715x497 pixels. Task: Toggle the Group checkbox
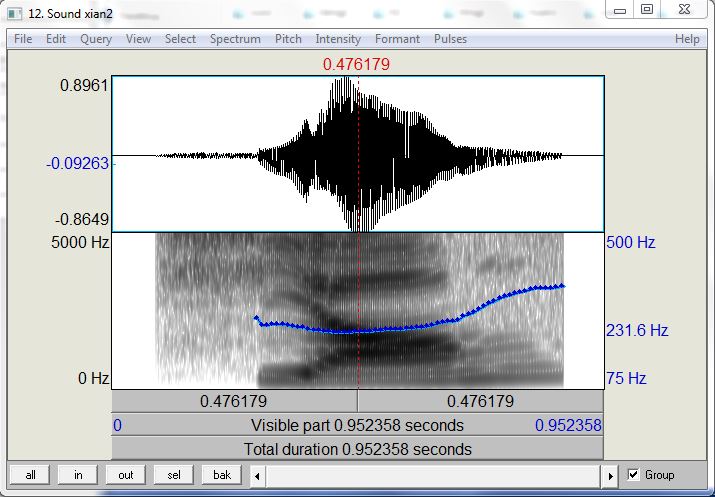[x=633, y=475]
